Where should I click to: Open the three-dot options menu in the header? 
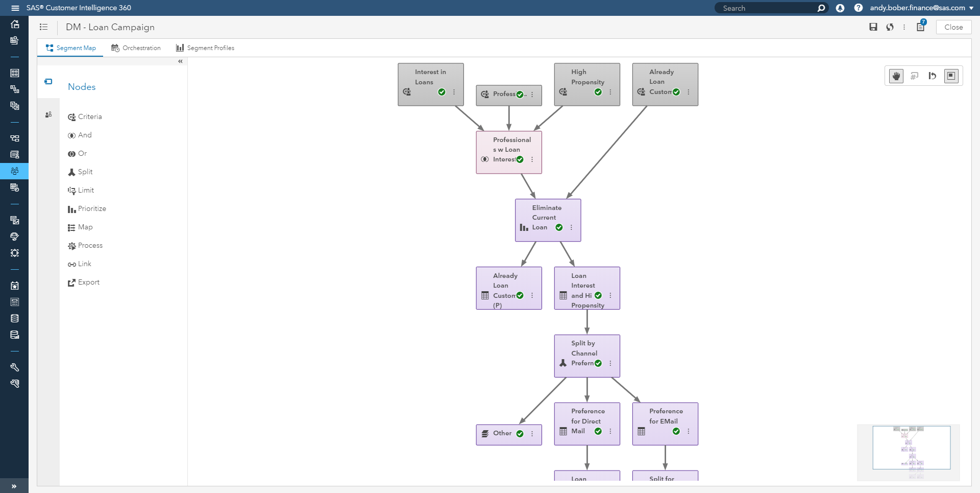[x=904, y=27]
